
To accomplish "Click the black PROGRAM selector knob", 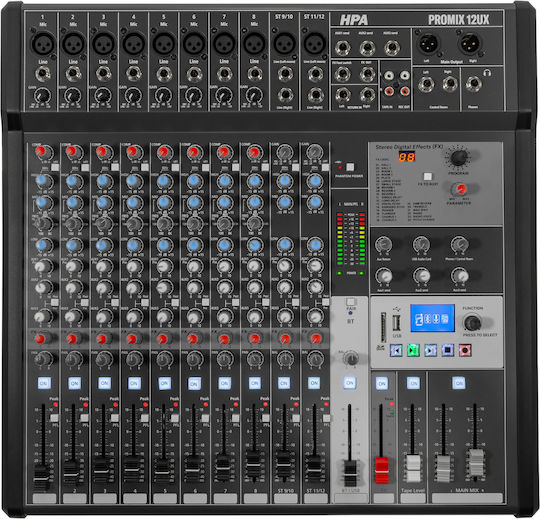I will click(x=459, y=158).
